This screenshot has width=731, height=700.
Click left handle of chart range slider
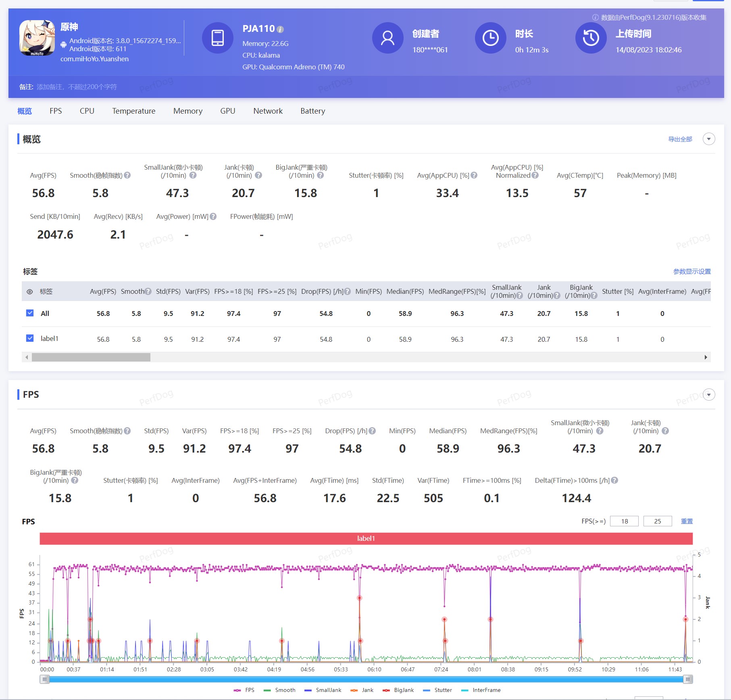(44, 679)
